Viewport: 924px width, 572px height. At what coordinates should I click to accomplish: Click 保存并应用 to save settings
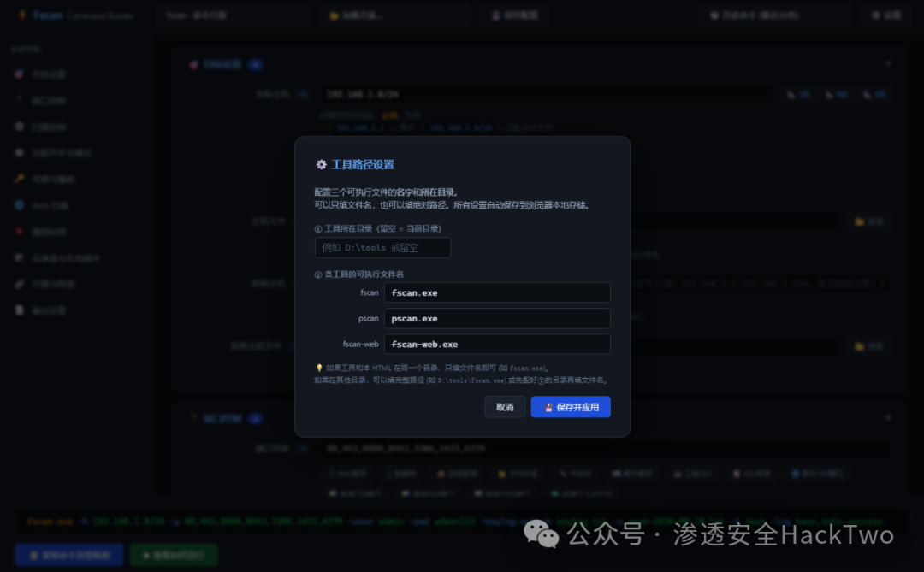tap(571, 407)
